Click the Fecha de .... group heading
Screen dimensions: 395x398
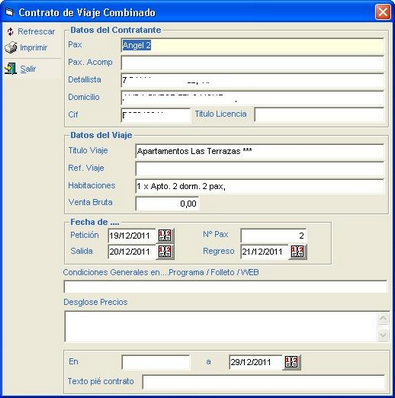[95, 222]
